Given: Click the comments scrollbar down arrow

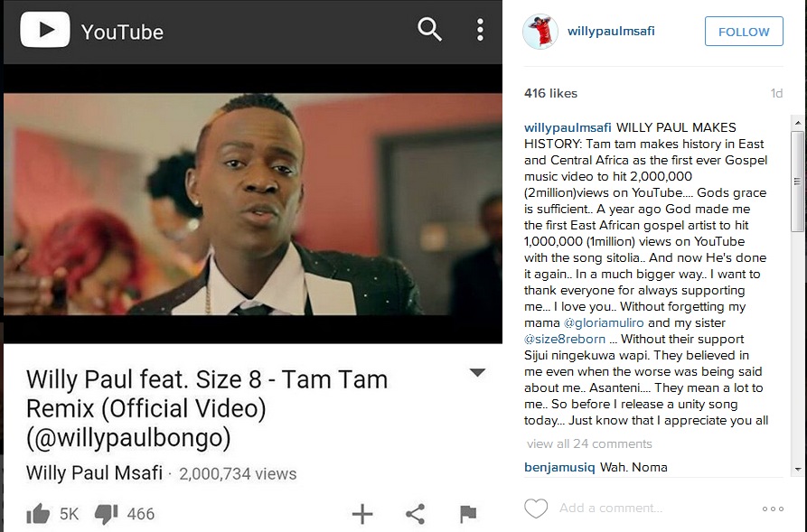Looking at the screenshot, I should pyautogui.click(x=798, y=470).
